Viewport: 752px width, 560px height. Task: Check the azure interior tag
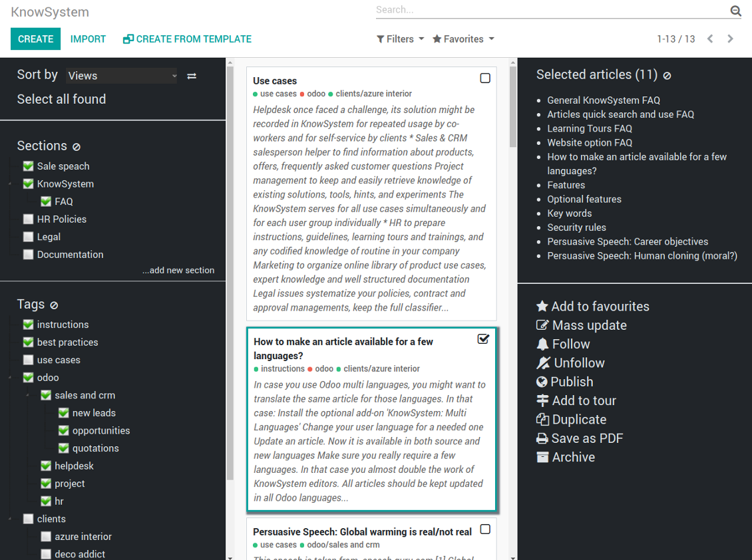tap(46, 537)
